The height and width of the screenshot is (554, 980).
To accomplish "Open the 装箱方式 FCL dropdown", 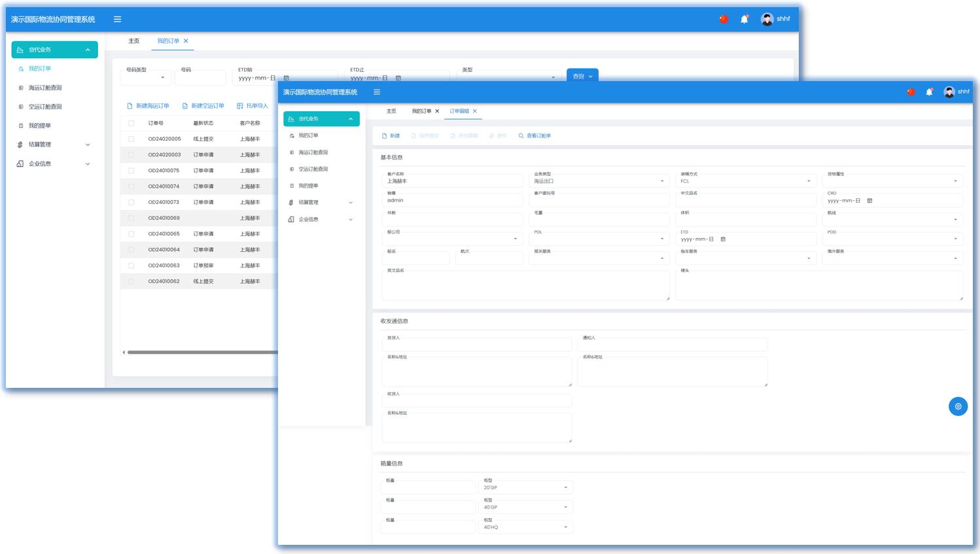I will click(x=745, y=181).
